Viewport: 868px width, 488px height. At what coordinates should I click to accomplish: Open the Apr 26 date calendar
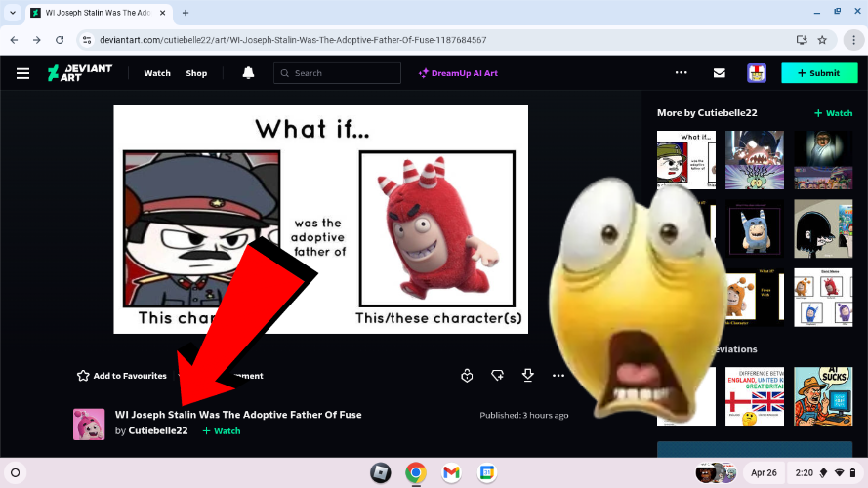[764, 473]
